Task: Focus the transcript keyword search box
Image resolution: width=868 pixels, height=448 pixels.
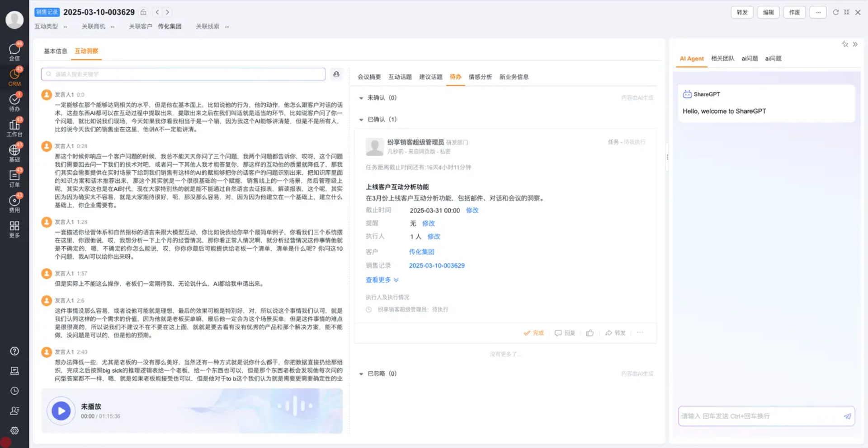Action: tap(183, 74)
